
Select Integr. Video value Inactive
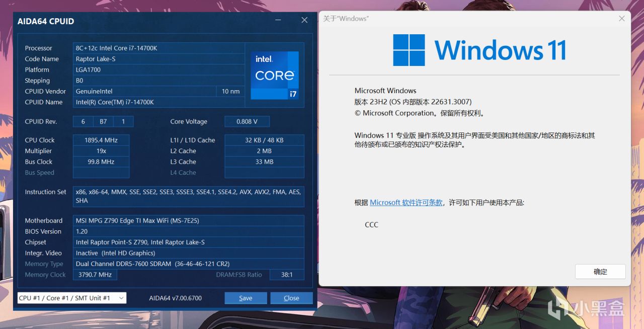pos(188,253)
